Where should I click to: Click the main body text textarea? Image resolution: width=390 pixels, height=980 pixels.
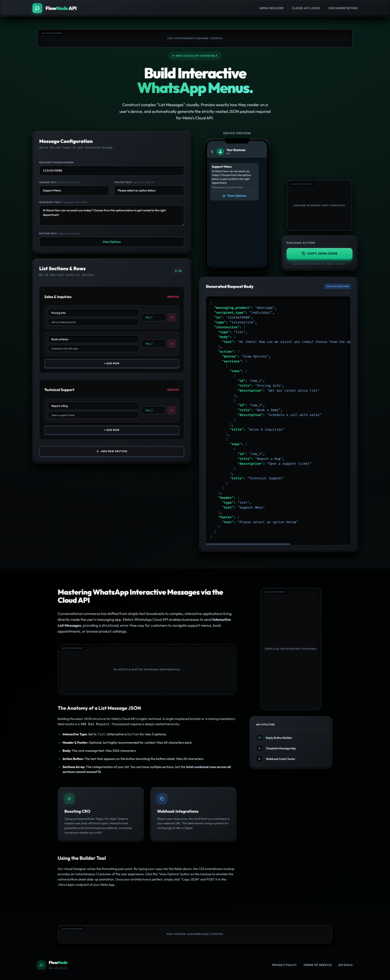pyautogui.click(x=111, y=216)
